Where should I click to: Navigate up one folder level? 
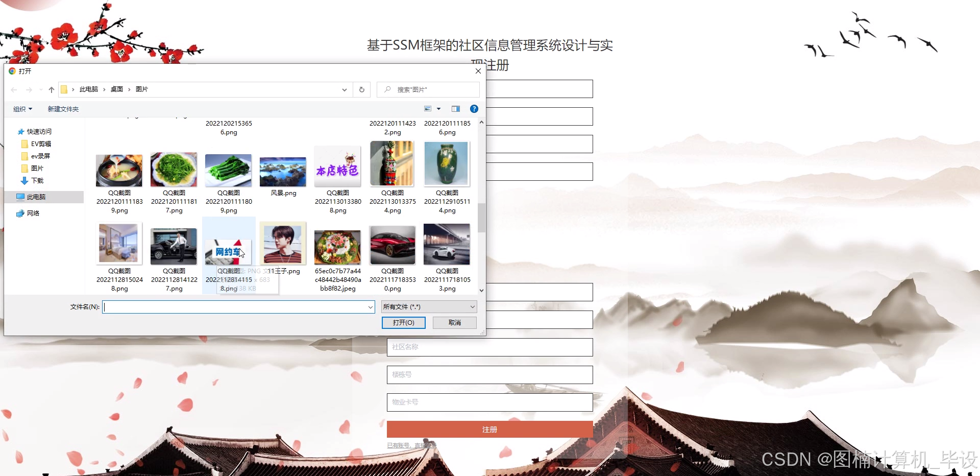point(51,89)
